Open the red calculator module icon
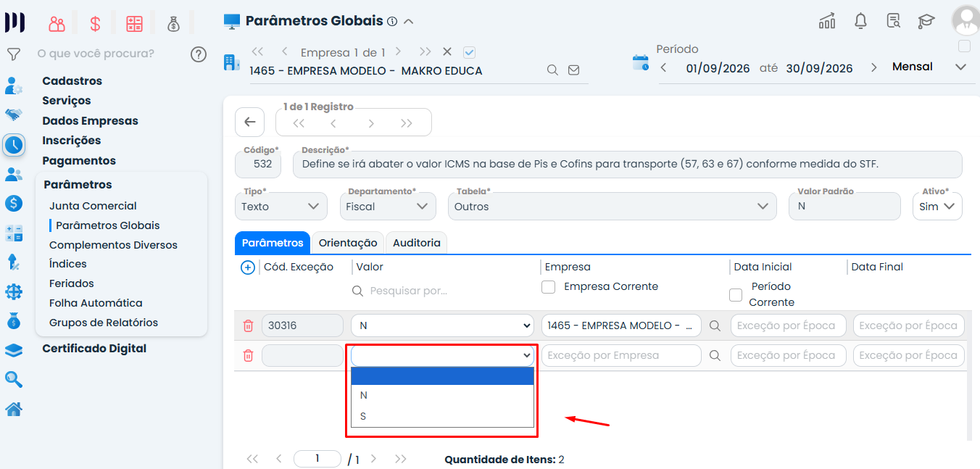This screenshot has width=980, height=469. coord(134,24)
